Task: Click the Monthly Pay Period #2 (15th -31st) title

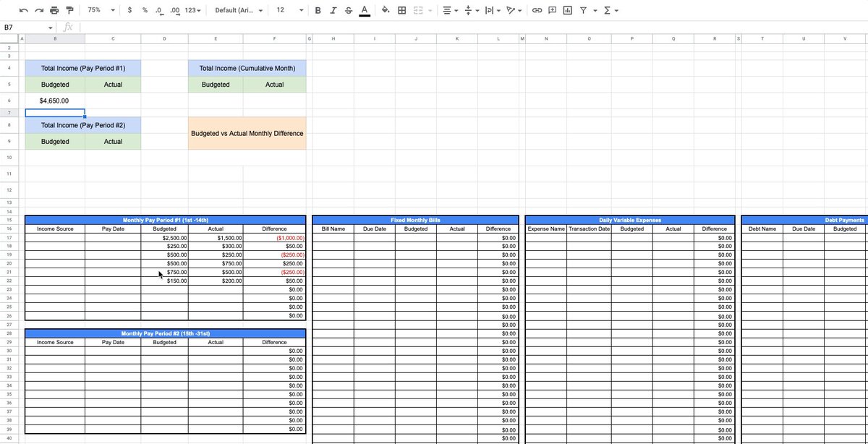Action: [166, 333]
